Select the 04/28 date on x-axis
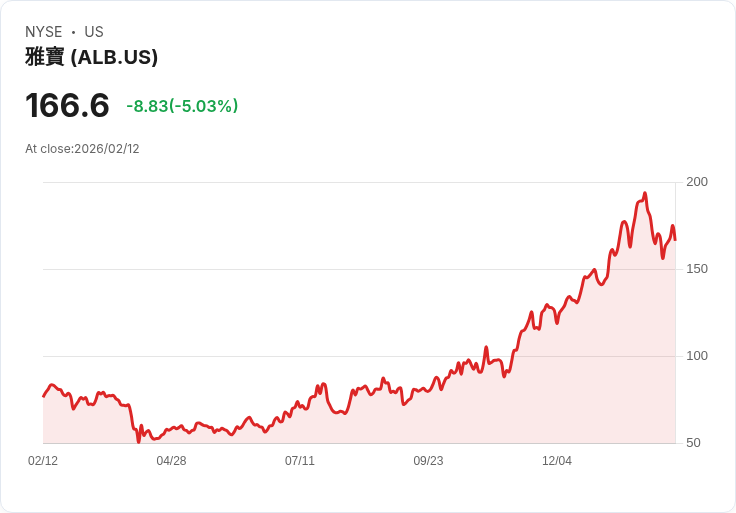Image resolution: width=736 pixels, height=513 pixels. pos(171,461)
